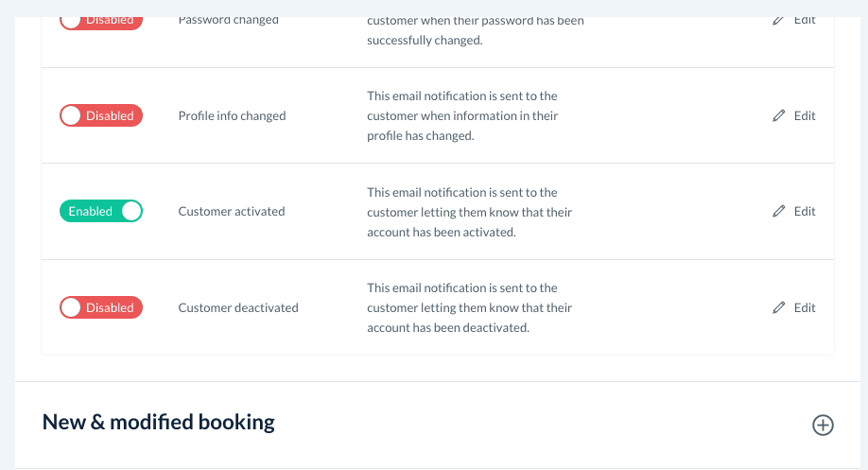Click the New & modified booking heading
The height and width of the screenshot is (470, 868).
(x=159, y=422)
